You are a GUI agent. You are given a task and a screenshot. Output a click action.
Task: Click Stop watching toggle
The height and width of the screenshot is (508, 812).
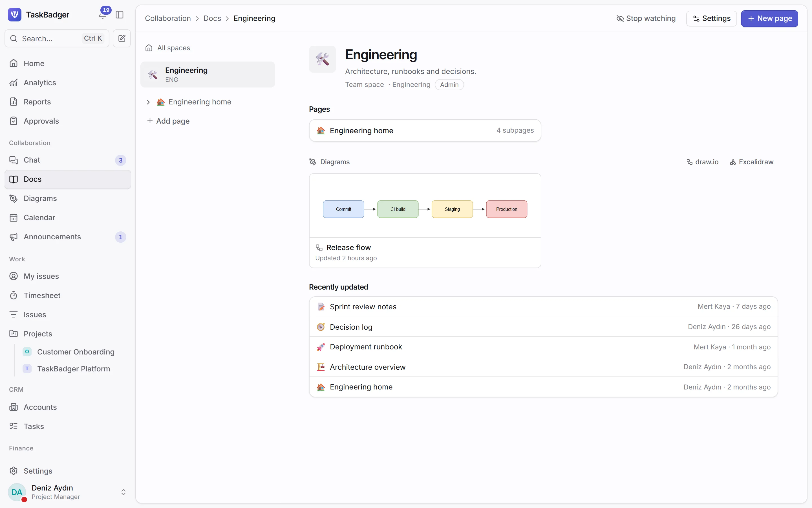coord(646,18)
